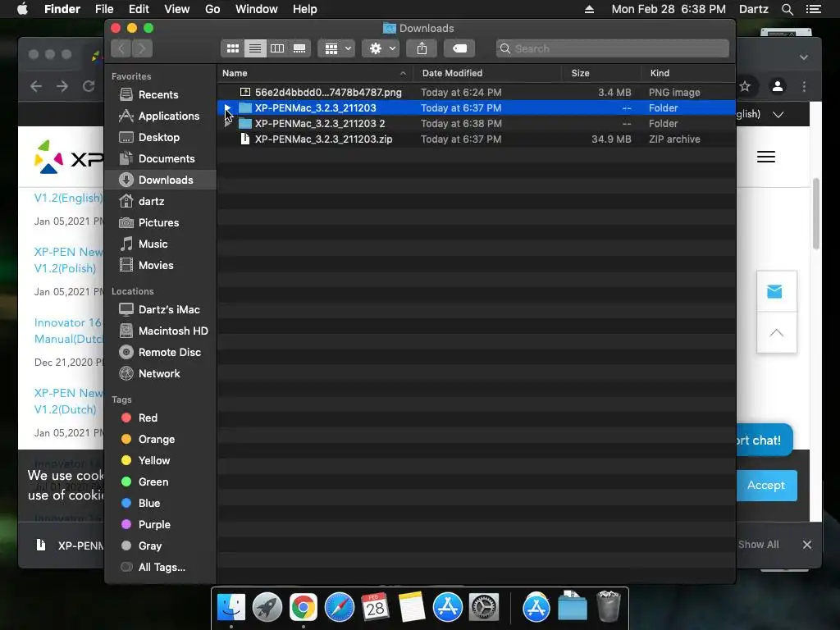Select Downloads in the sidebar

point(160,180)
